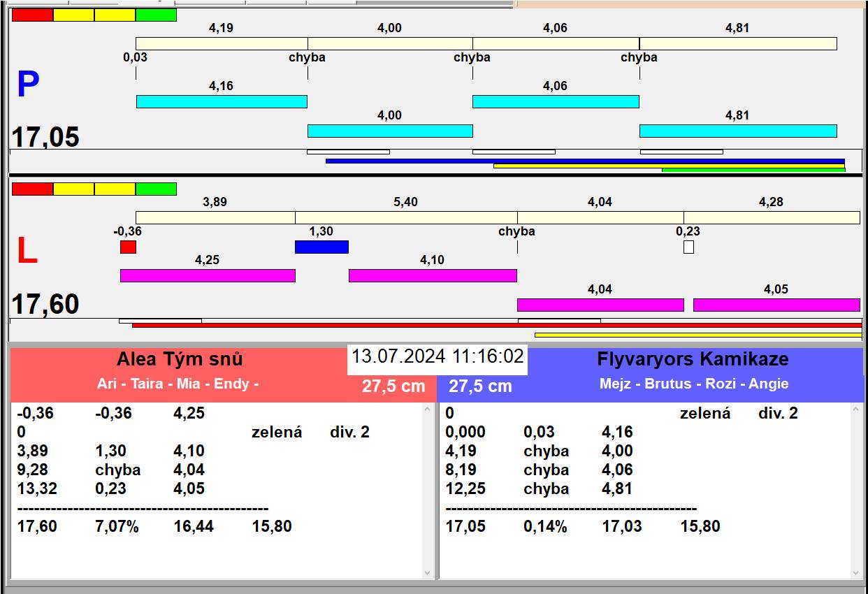
Task: Click the large 17,60 total time in L lane
Action: pyautogui.click(x=46, y=305)
